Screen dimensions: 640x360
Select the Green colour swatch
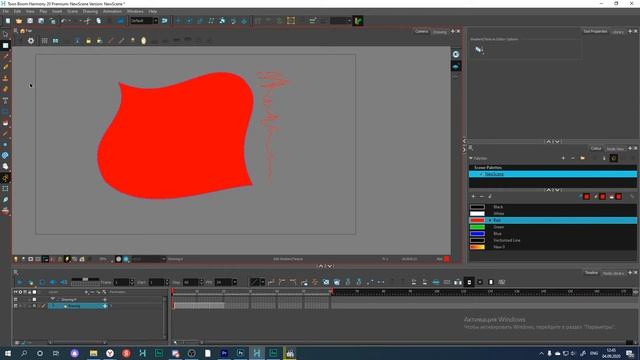[x=477, y=227]
